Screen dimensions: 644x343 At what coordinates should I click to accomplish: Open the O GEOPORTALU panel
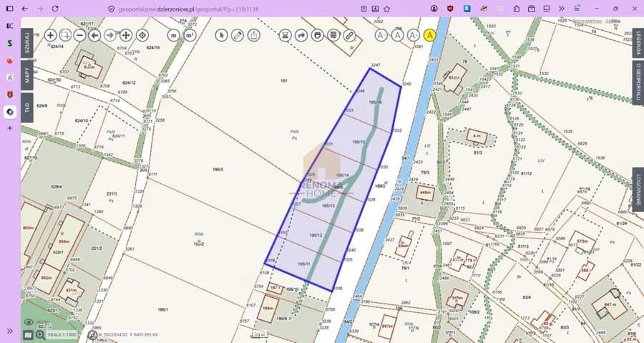tap(638, 84)
